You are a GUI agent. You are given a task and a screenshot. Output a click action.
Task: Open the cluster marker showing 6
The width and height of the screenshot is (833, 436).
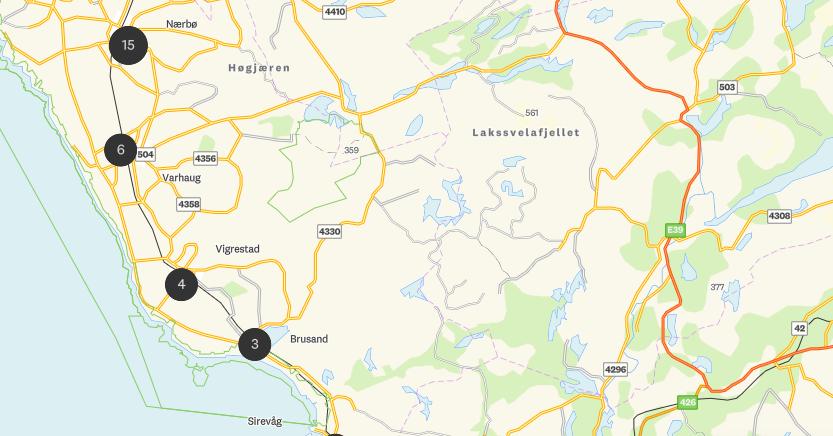coord(121,150)
